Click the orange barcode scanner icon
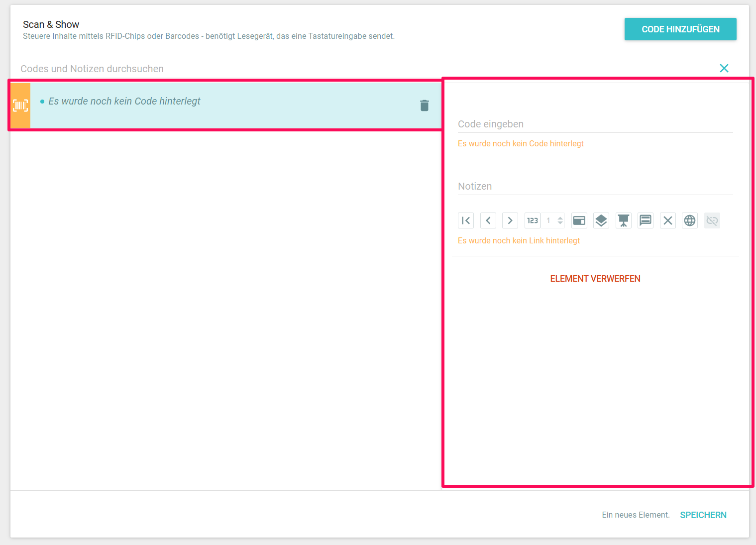 [20, 106]
